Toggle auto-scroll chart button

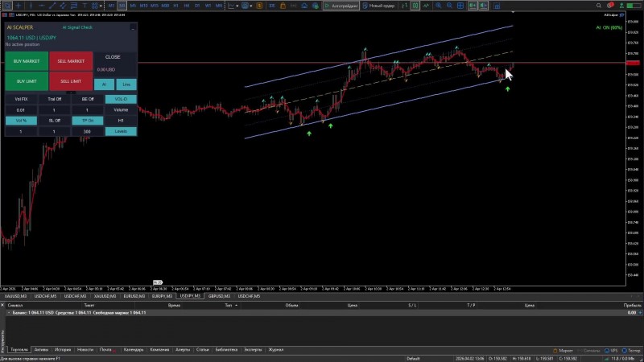pyautogui.click(x=473, y=6)
